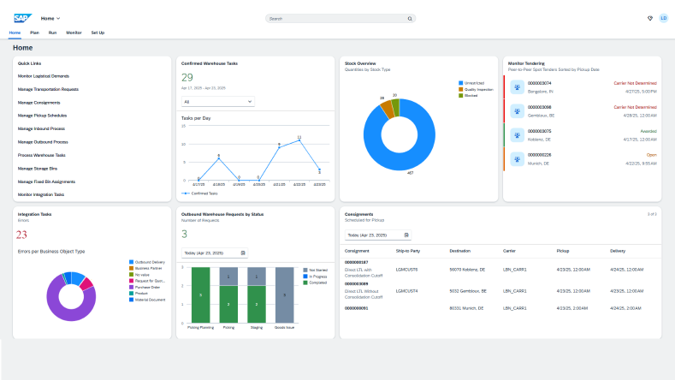Open calendar picker in Consignments card
The image size is (675, 380).
(x=406, y=235)
